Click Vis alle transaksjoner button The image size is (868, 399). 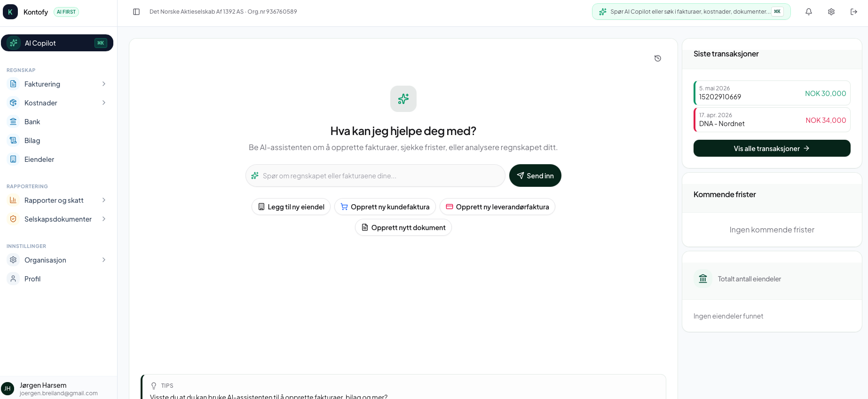coord(772,148)
